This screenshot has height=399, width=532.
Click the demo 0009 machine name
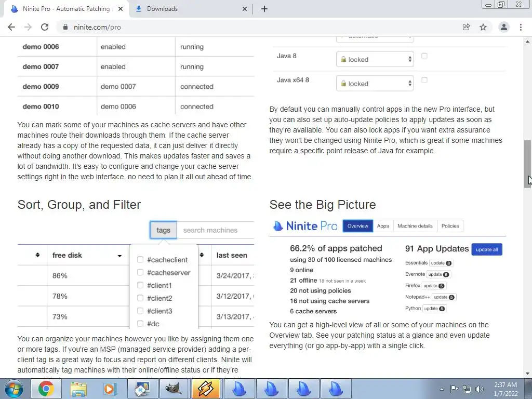(41, 87)
